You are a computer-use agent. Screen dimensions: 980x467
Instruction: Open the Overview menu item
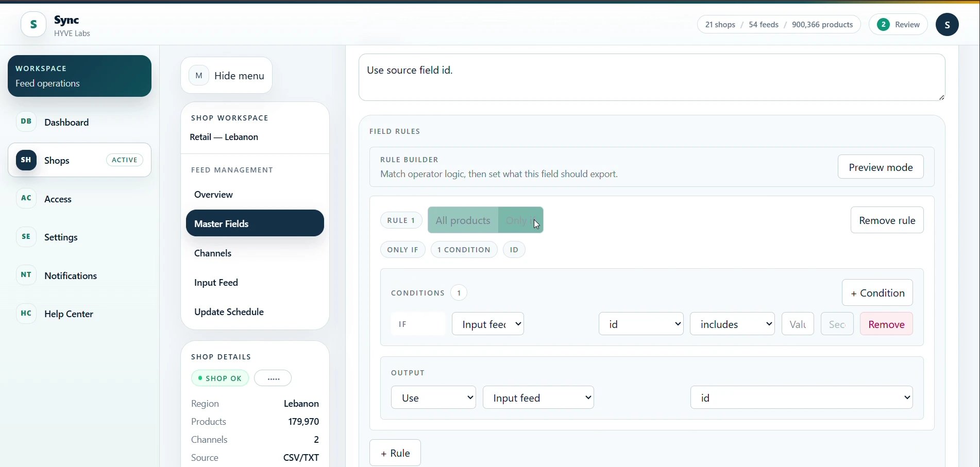click(255, 195)
